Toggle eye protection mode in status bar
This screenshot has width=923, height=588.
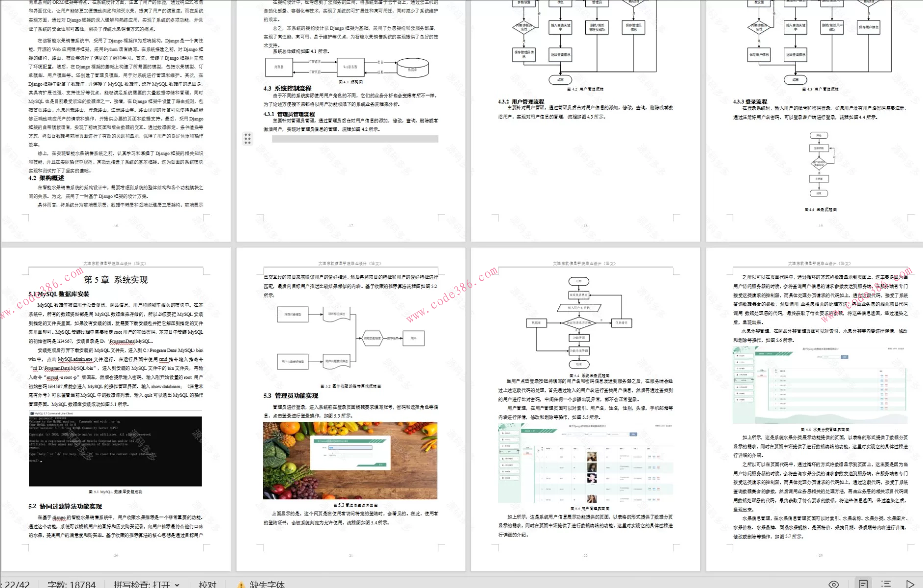click(834, 584)
